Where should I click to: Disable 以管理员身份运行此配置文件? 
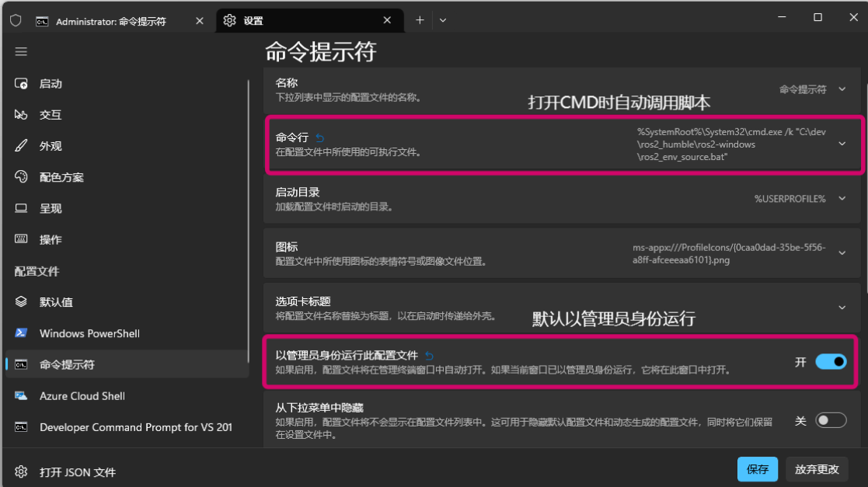click(831, 361)
